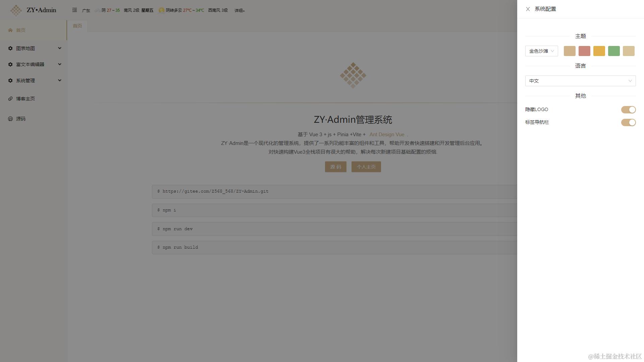644x362 pixels.
Task: Open the 中文 language dropdown
Action: pos(580,81)
